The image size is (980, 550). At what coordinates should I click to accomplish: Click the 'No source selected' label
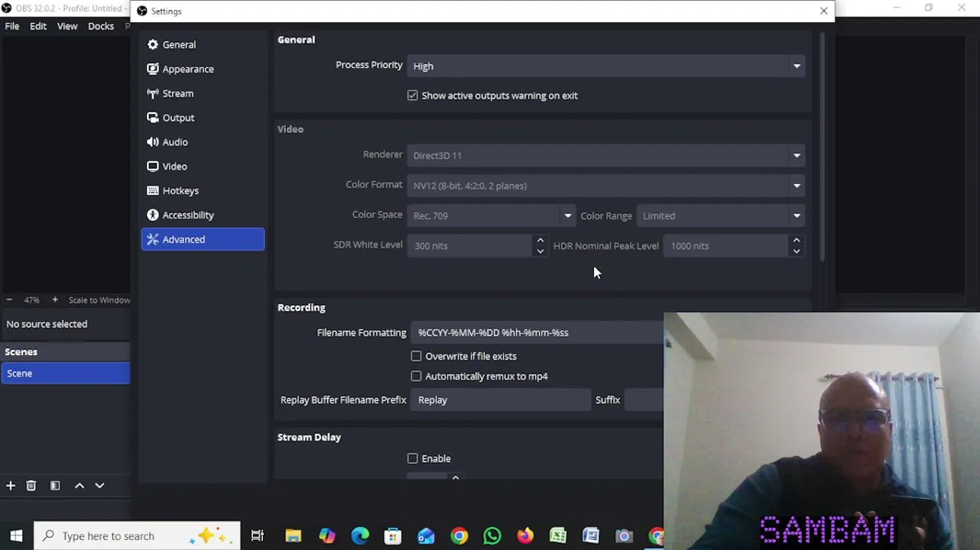click(47, 324)
